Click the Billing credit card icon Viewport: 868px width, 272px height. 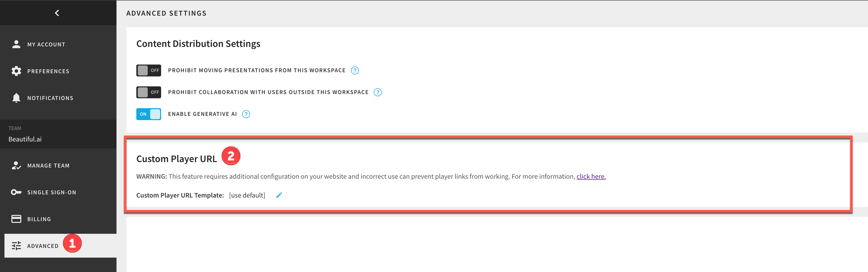[16, 219]
